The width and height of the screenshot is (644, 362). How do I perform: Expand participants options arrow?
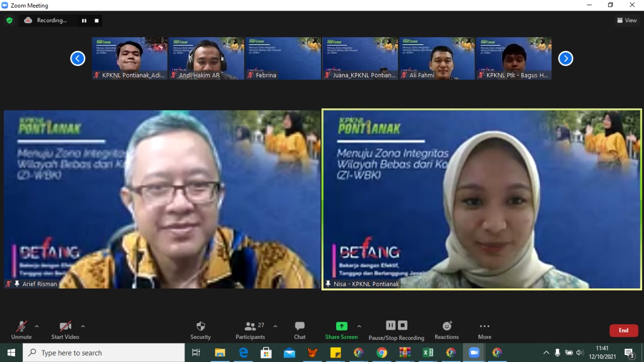click(275, 326)
